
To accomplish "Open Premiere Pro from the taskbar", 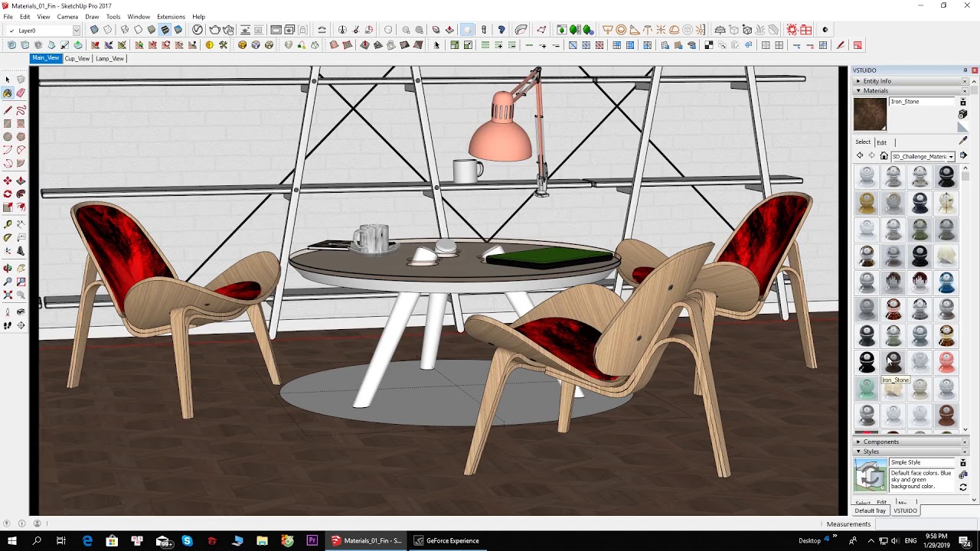I will tap(312, 540).
